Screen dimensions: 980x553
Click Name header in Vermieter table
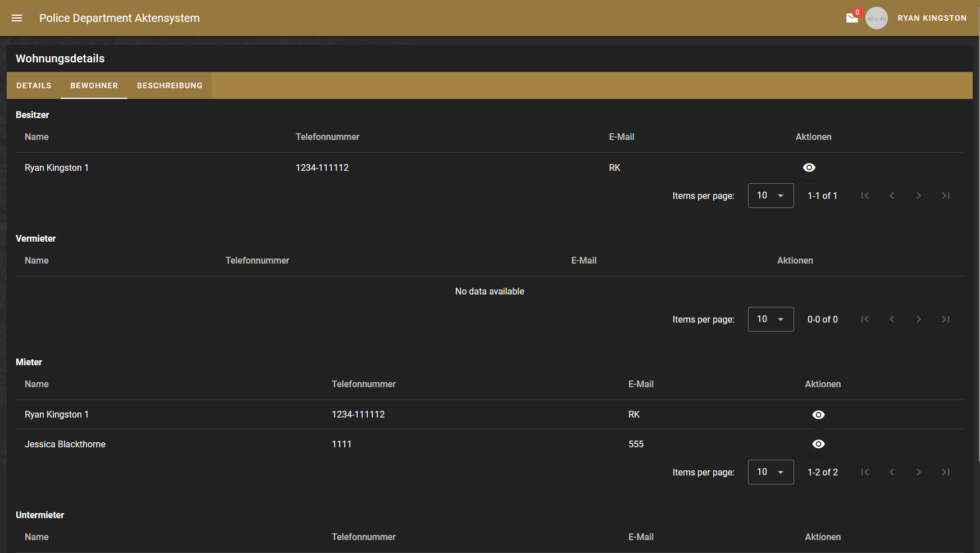[x=37, y=261]
